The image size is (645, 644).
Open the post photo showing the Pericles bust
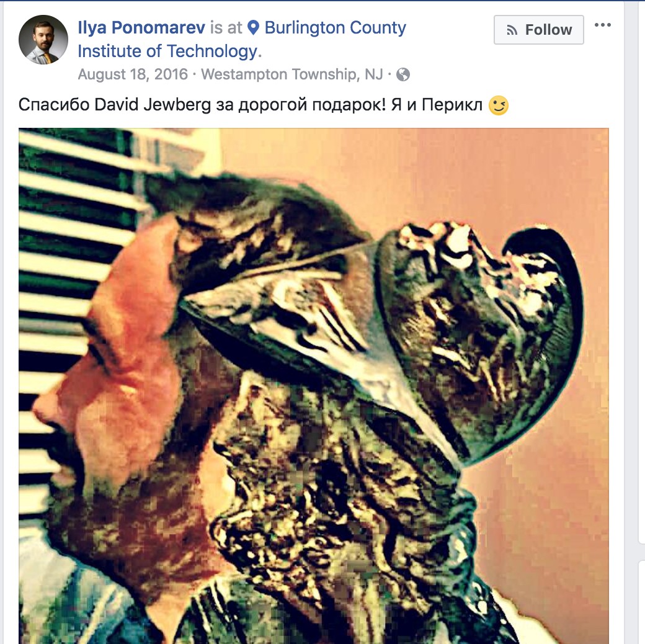point(313,386)
